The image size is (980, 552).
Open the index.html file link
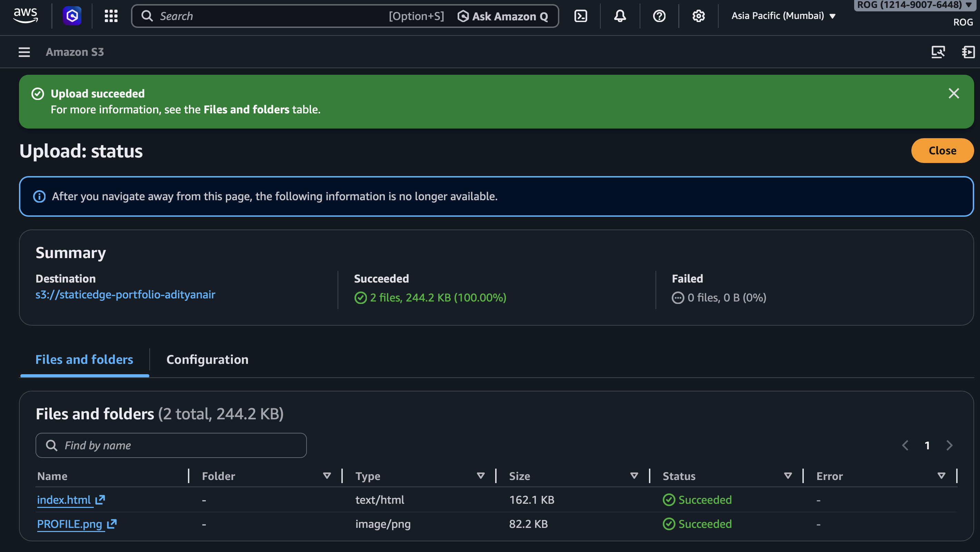[x=64, y=500]
